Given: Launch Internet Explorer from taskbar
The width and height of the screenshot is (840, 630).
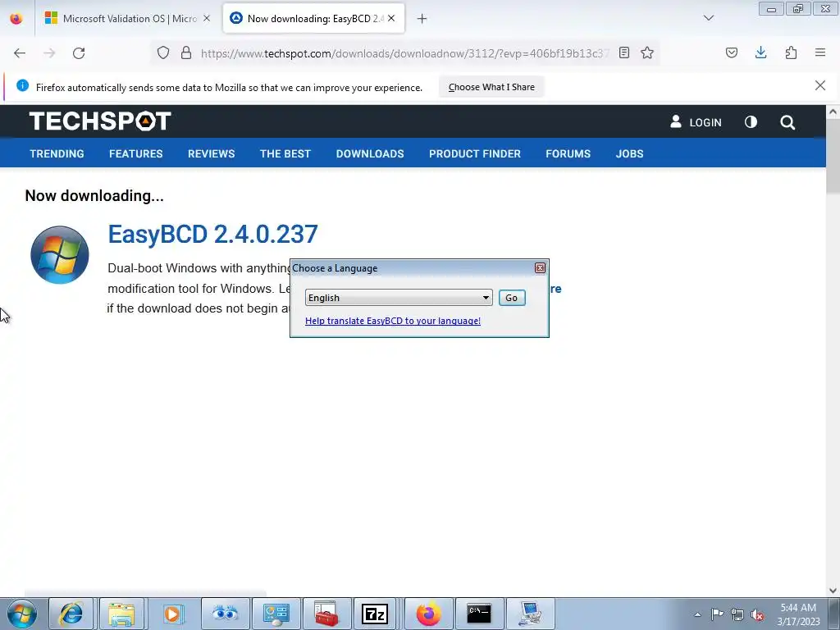Looking at the screenshot, I should tap(71, 614).
